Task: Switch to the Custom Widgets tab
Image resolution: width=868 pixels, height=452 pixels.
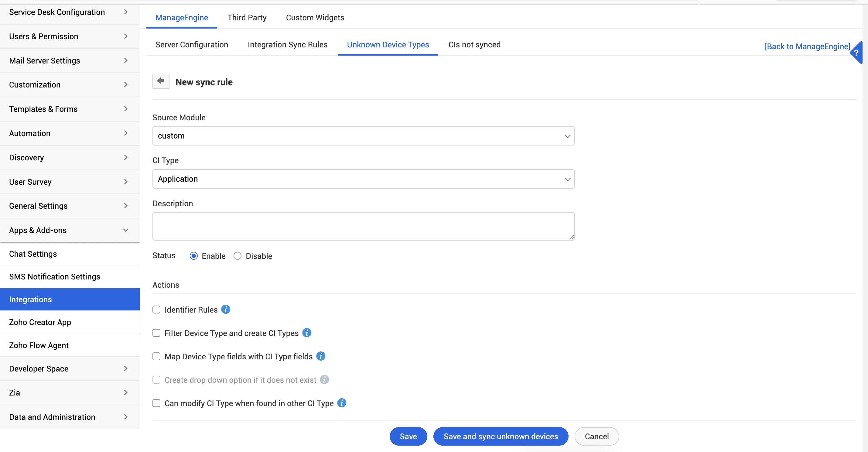Action: [315, 18]
